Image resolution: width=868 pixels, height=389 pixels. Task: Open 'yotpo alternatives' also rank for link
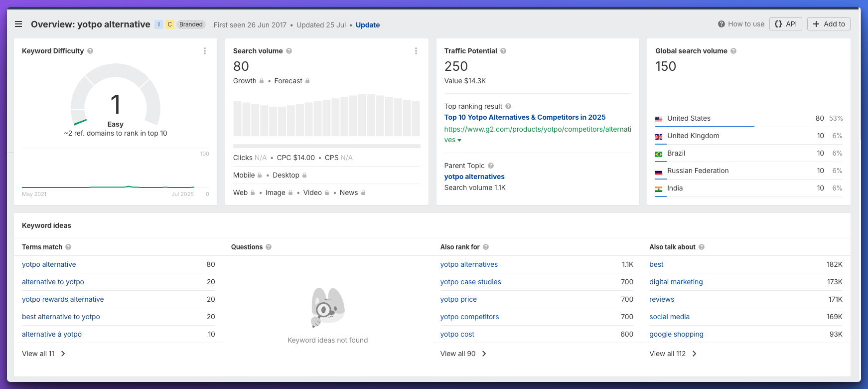pos(469,264)
